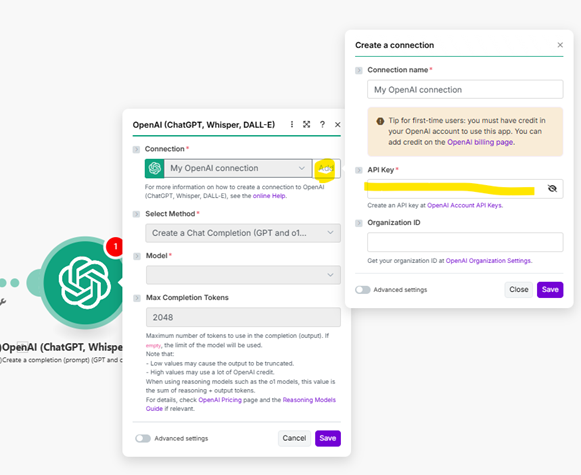Screen dimensions: 581x475
Task: Click the Organization ID input field
Action: tap(465, 242)
